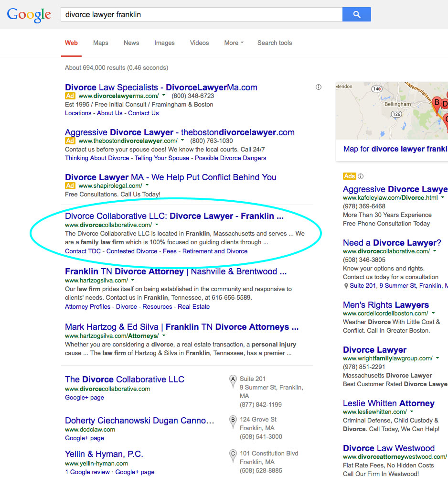Open 'Divorce Lawyer MA - We Help Put Conflict Behind You'
Image resolution: width=448 pixels, height=477 pixels.
pos(171,177)
